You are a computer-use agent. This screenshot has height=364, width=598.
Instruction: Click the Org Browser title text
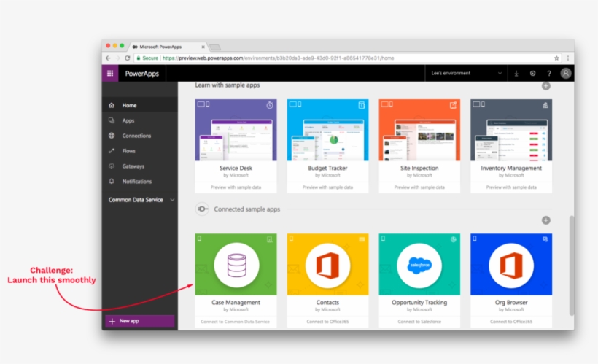511,302
